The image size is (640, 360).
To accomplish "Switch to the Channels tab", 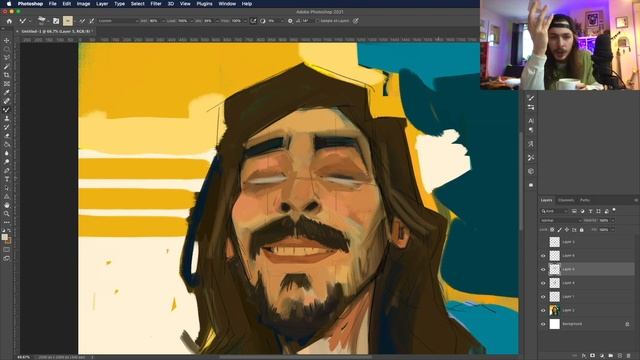I will coord(566,200).
